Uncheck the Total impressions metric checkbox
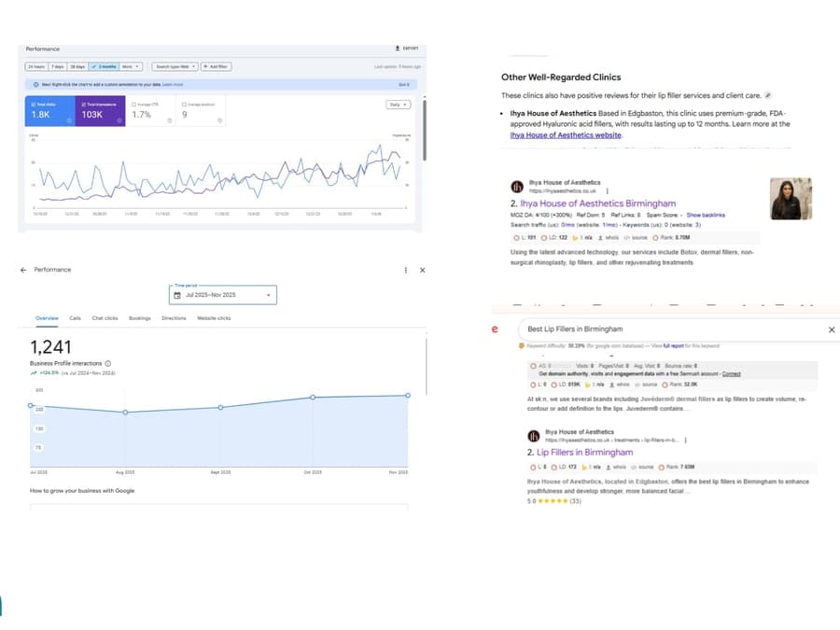Screen dimensions: 840x630 click(84, 105)
